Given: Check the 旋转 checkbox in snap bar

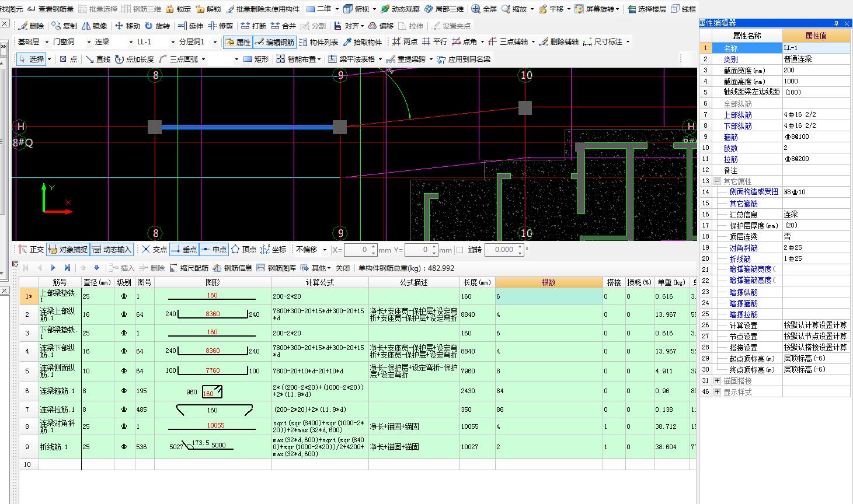Looking at the screenshot, I should point(459,250).
